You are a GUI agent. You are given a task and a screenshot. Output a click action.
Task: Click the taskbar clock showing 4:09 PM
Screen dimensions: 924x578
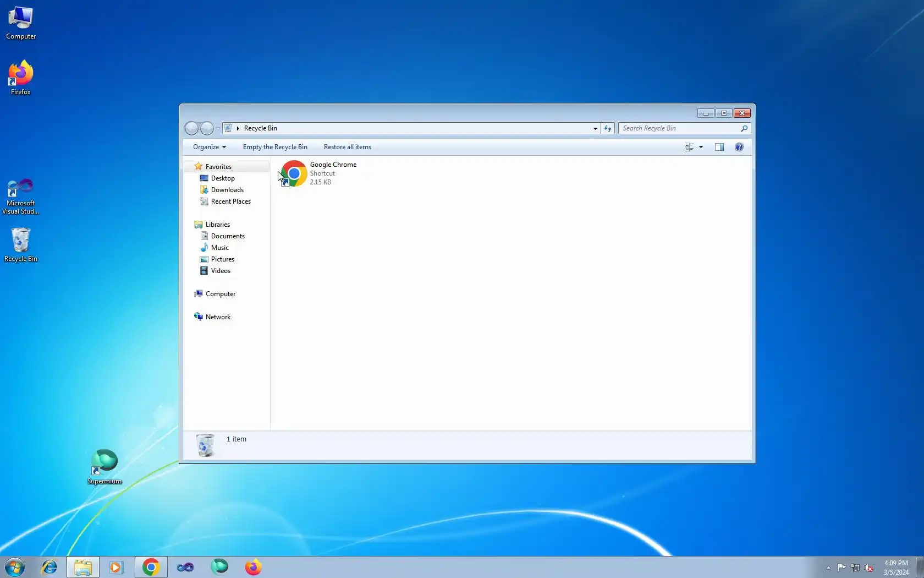tap(896, 568)
